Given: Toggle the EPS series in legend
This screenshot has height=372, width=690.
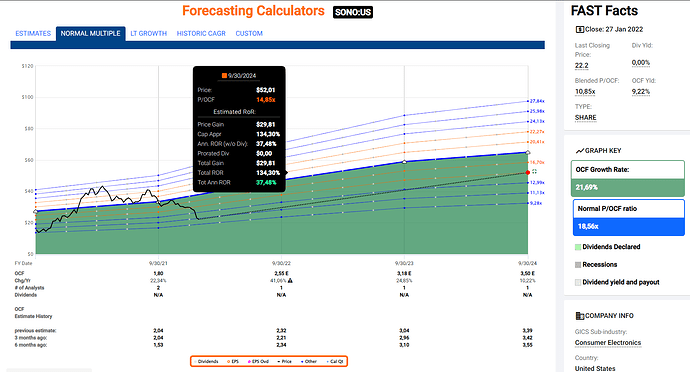Looking at the screenshot, I should [x=233, y=361].
